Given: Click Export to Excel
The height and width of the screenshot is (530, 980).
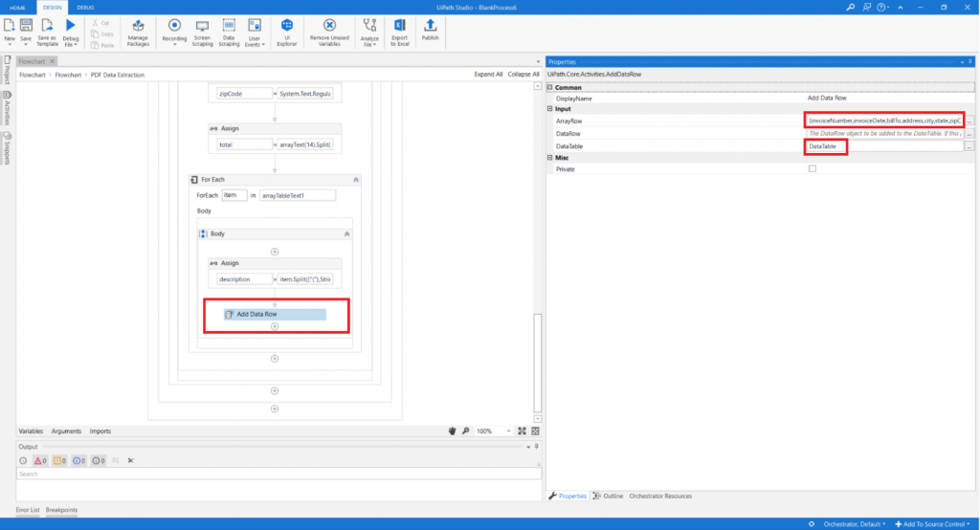Looking at the screenshot, I should (x=399, y=33).
